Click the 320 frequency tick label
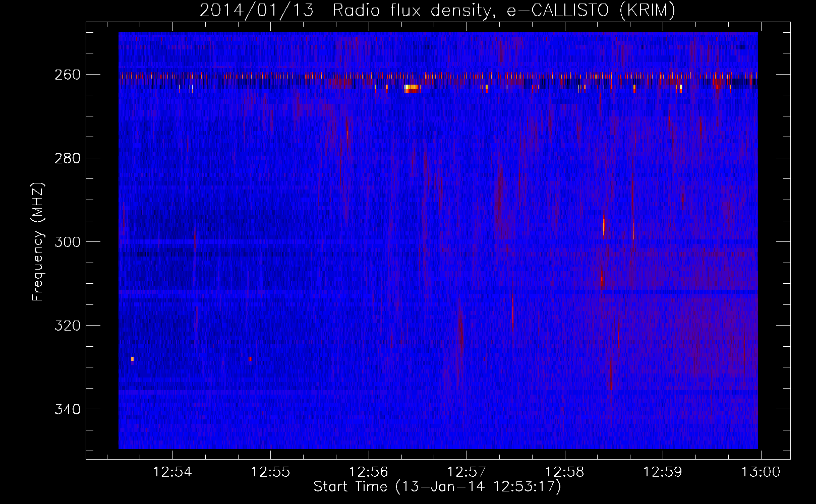The image size is (816, 504). pos(67,326)
